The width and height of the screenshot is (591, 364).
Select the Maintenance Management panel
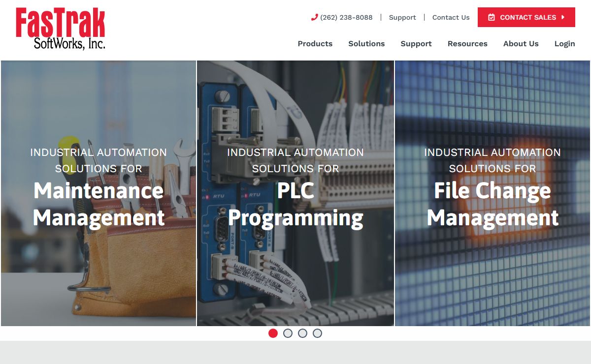tap(98, 193)
